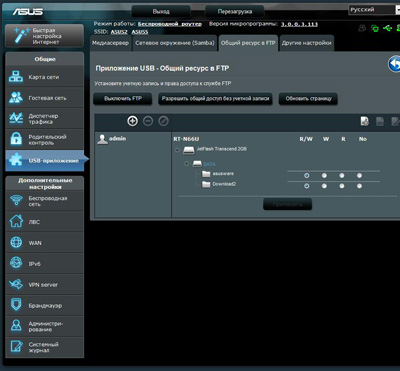Click the green network status icon
Viewport: 400px width, 371px height.
pos(375,28)
